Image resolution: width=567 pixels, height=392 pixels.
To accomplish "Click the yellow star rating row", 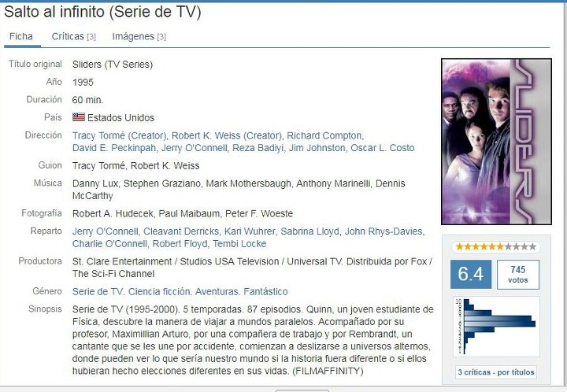I will coord(496,247).
